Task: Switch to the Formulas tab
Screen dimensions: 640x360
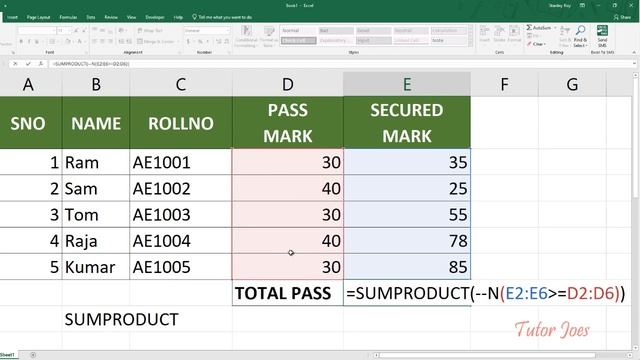Action: coord(68,17)
